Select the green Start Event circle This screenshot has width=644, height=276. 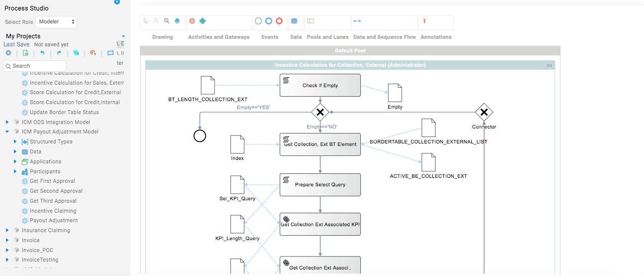[x=258, y=21]
